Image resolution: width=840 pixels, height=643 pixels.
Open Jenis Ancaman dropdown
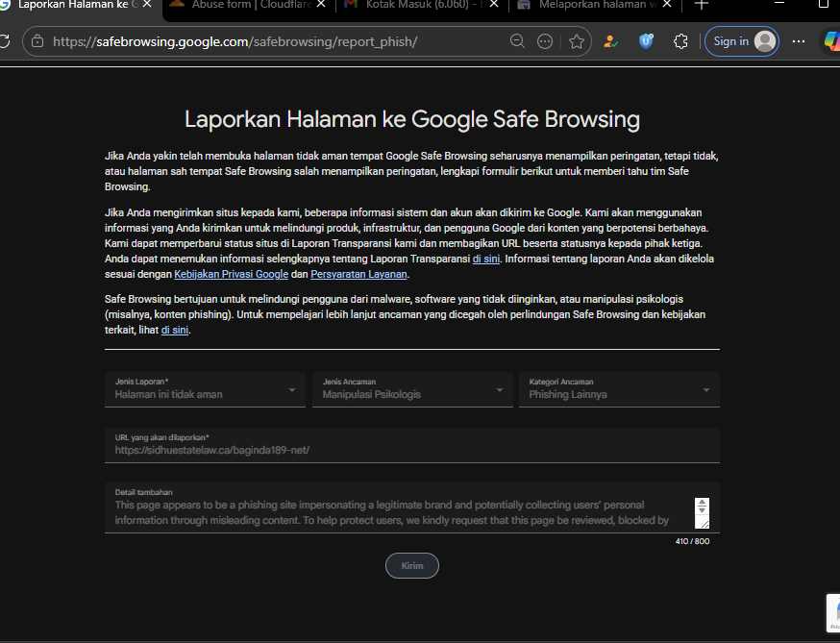click(x=412, y=389)
